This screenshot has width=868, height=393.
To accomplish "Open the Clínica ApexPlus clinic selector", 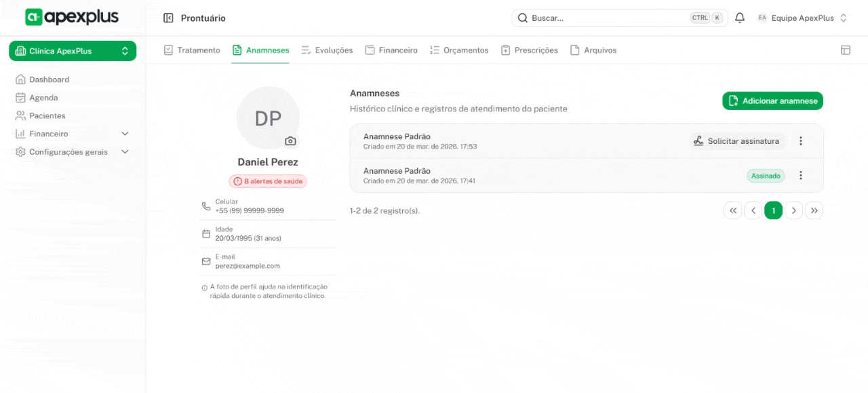I will click(x=73, y=51).
